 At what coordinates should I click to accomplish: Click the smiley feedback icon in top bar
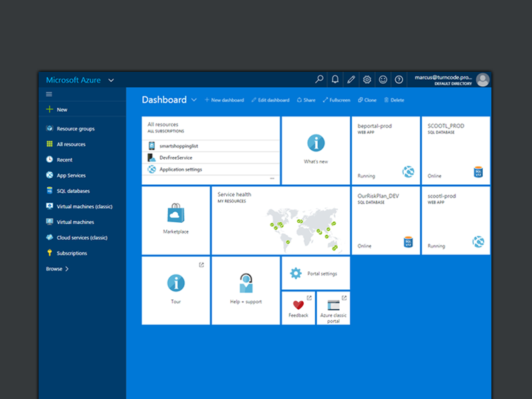pos(383,79)
